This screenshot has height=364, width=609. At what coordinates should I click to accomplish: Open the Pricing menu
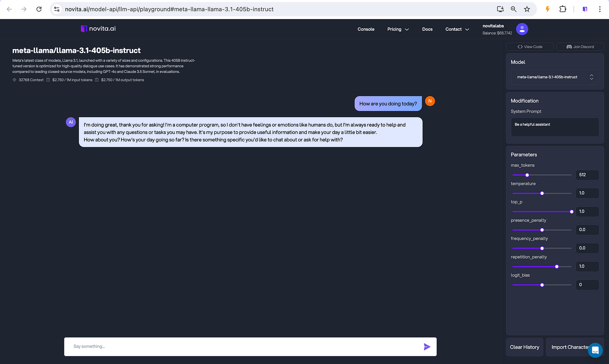(398, 29)
